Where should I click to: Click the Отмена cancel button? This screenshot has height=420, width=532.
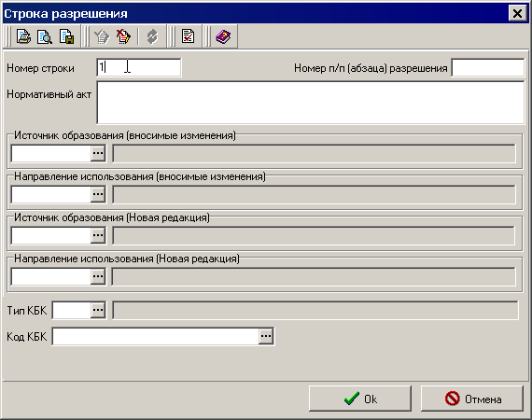pyautogui.click(x=472, y=399)
